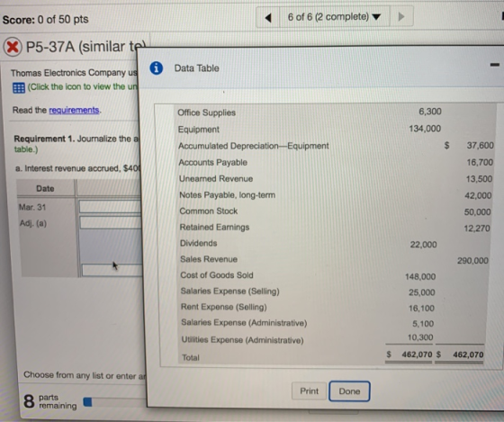The height and width of the screenshot is (422, 504).
Task: Select the 'Office Supplies' row label
Action: tap(206, 112)
